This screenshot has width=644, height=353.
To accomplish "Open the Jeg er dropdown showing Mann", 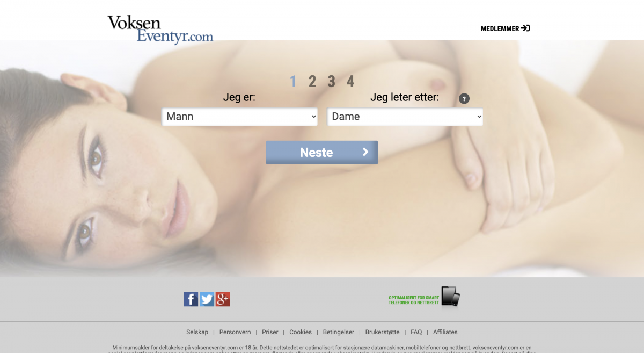I will 239,116.
